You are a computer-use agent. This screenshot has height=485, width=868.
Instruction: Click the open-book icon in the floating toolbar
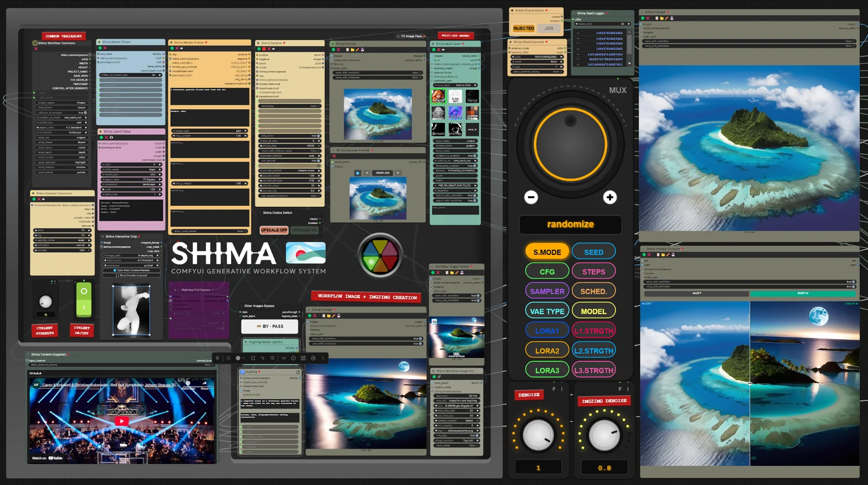tap(272, 358)
